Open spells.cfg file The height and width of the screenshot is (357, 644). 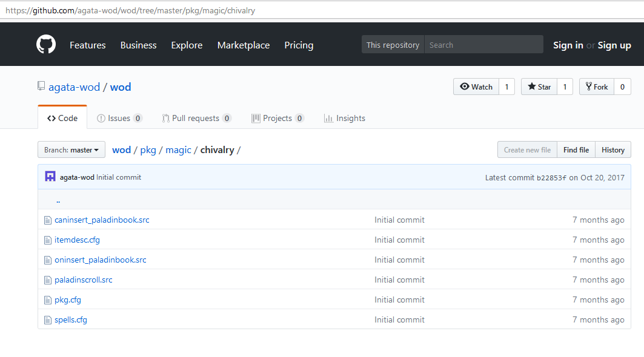[71, 319]
